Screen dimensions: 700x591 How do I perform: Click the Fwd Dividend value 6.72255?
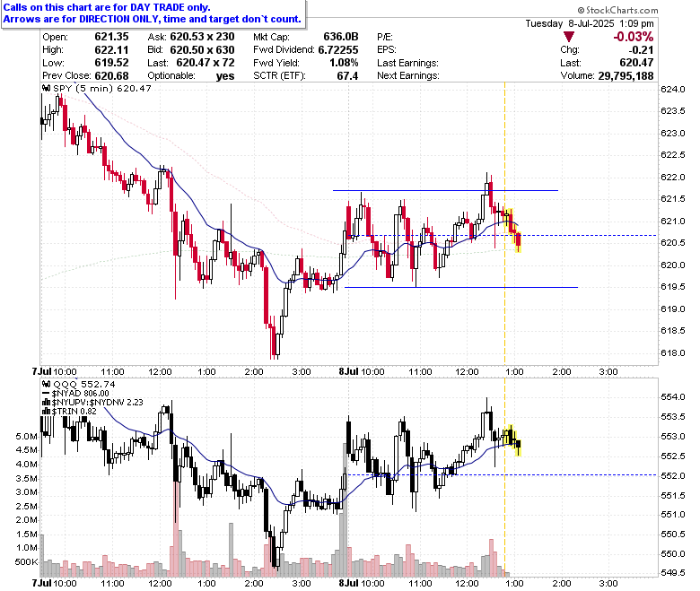point(338,49)
